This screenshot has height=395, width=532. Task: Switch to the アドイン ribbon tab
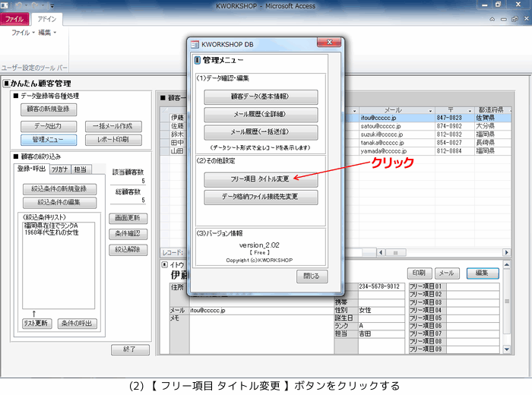point(47,19)
